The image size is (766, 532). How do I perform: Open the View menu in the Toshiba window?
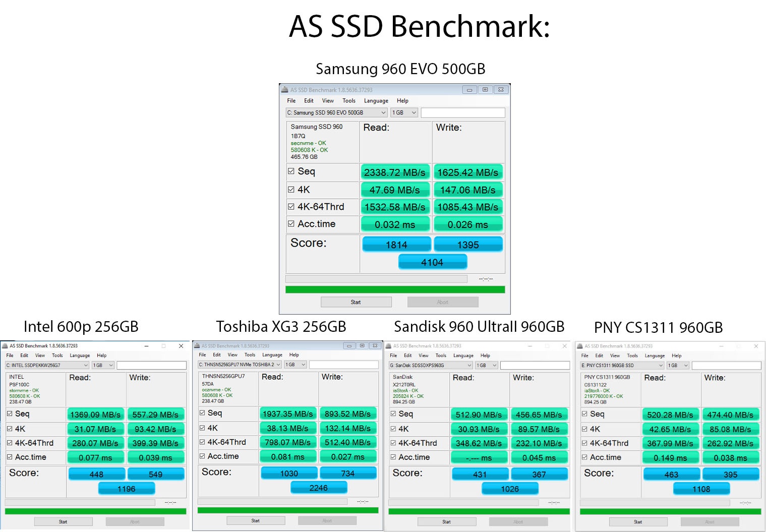pos(232,355)
